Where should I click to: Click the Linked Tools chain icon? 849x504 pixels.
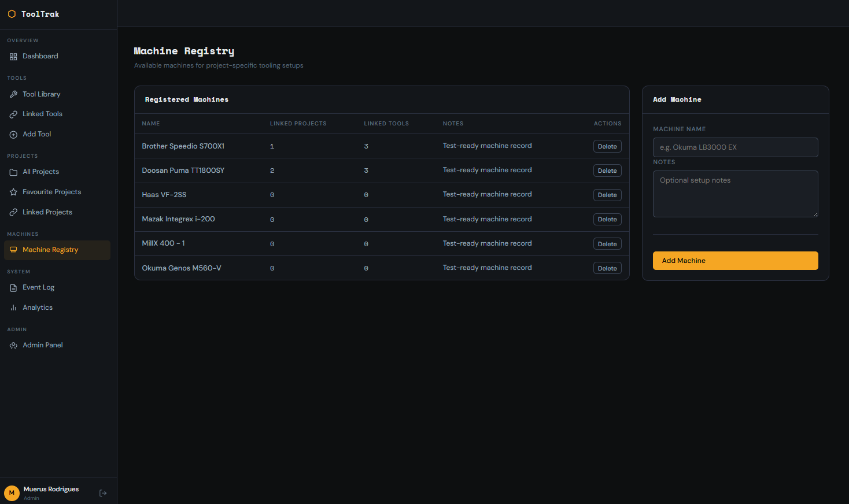pos(13,114)
